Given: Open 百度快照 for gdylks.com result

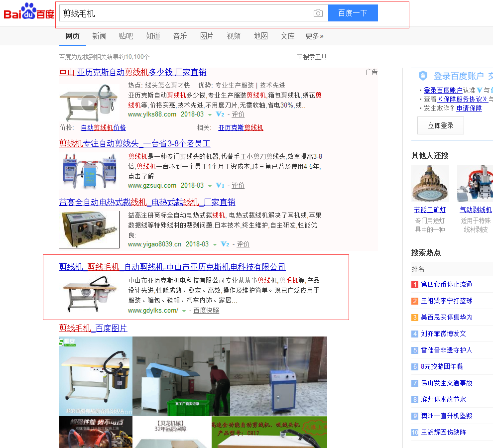Looking at the screenshot, I should pos(206,311).
